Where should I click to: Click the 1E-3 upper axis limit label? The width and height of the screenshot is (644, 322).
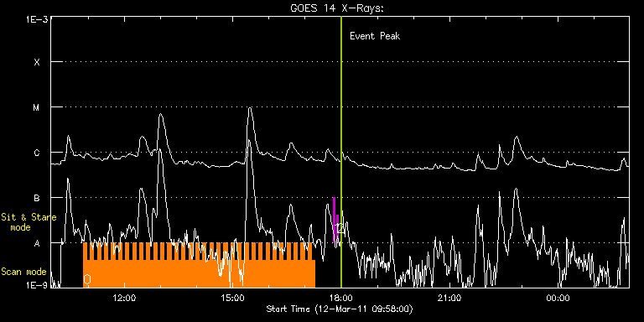click(x=36, y=19)
